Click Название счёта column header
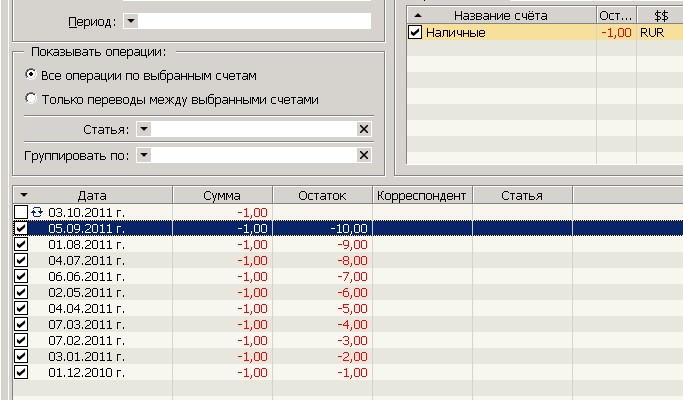This screenshot has height=400, width=683. [x=501, y=15]
